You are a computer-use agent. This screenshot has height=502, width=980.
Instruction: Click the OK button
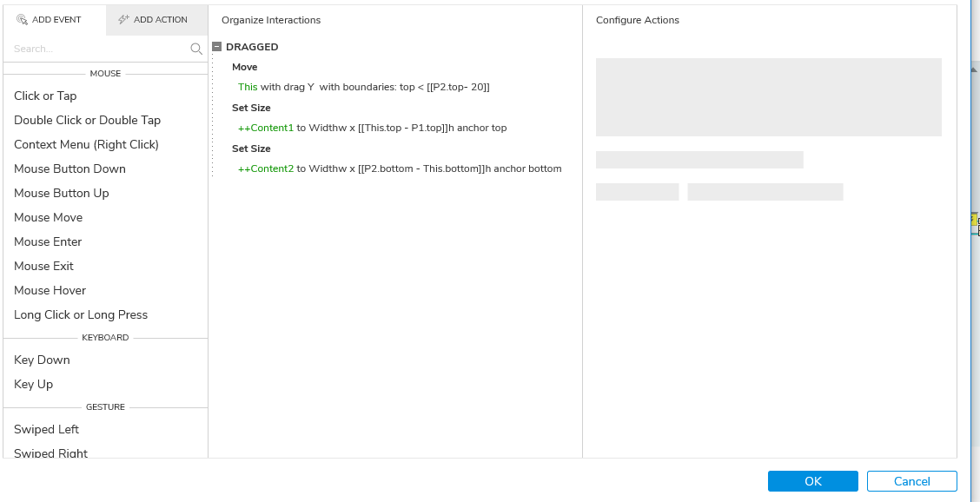pyautogui.click(x=812, y=481)
